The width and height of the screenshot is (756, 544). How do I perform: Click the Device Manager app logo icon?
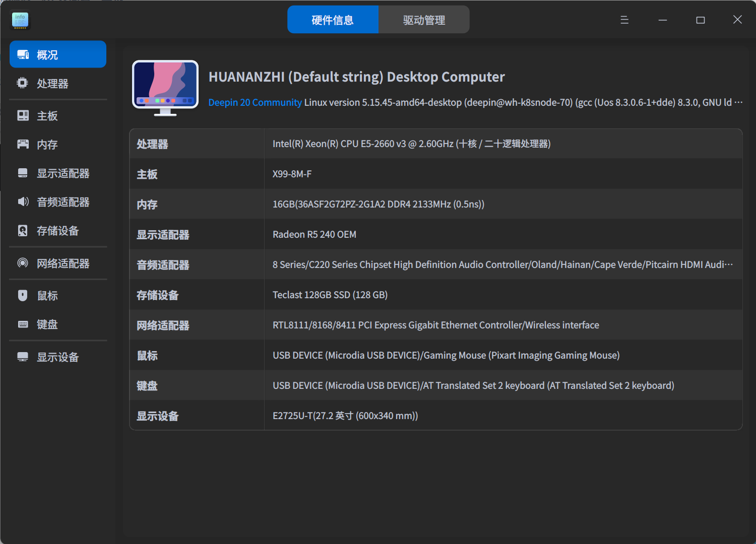pos(20,20)
